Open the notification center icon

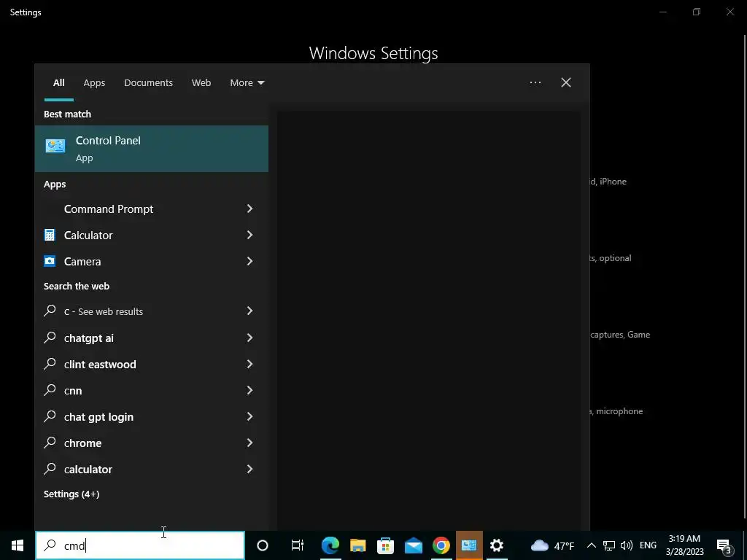724,546
